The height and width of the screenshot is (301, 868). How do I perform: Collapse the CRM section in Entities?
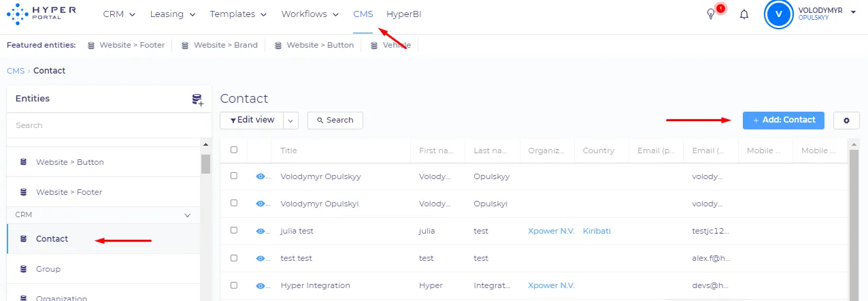[x=188, y=215]
